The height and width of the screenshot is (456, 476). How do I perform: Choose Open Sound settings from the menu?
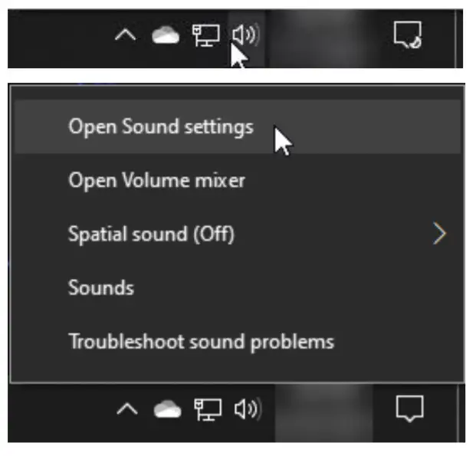160,126
